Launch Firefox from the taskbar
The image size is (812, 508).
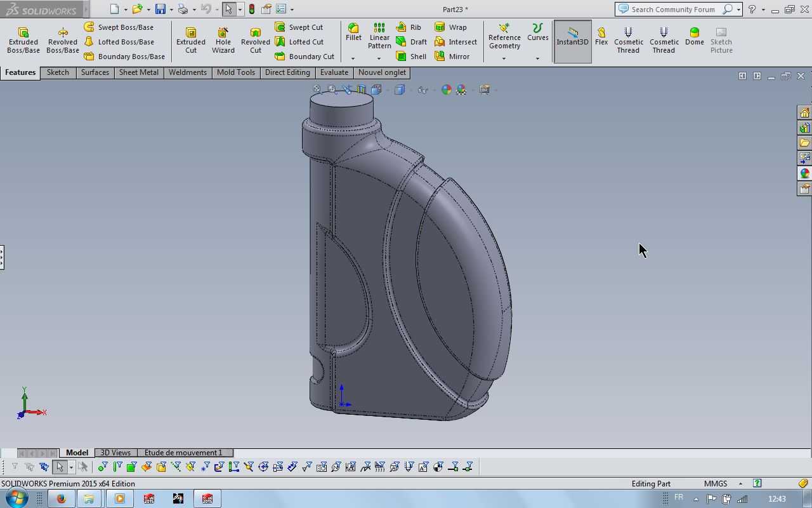coord(62,498)
